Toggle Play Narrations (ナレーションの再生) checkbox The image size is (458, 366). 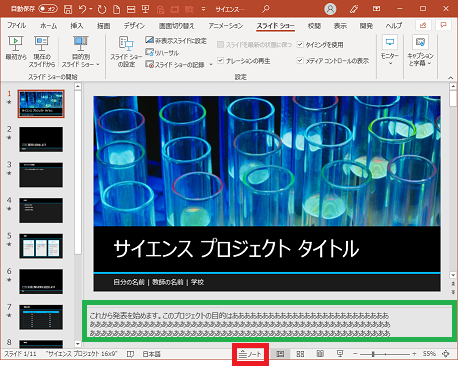coord(220,61)
